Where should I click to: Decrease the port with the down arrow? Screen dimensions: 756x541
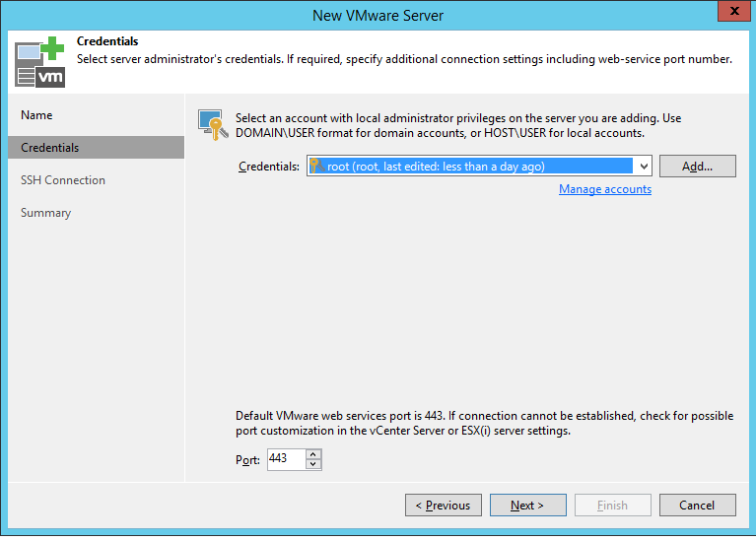(313, 464)
